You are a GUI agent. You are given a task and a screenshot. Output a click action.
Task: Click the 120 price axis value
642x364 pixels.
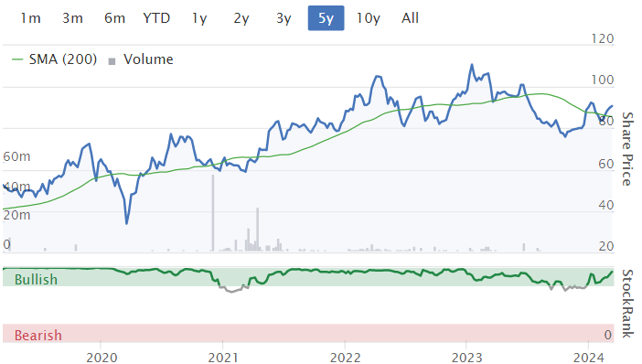coord(603,39)
